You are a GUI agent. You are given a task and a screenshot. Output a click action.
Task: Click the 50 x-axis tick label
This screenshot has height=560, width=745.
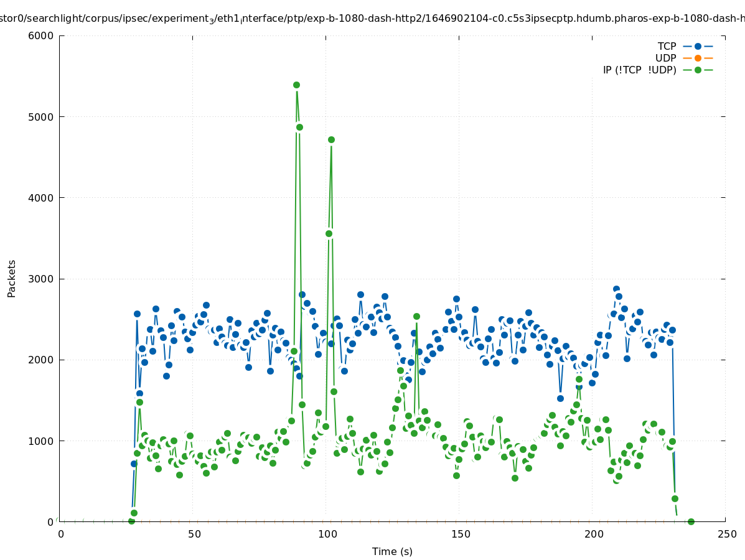pyautogui.click(x=194, y=534)
